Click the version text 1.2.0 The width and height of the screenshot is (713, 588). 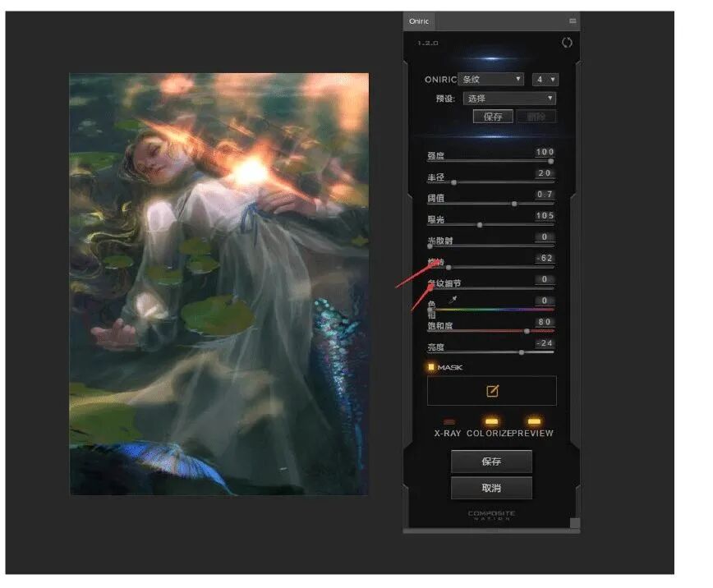click(427, 43)
